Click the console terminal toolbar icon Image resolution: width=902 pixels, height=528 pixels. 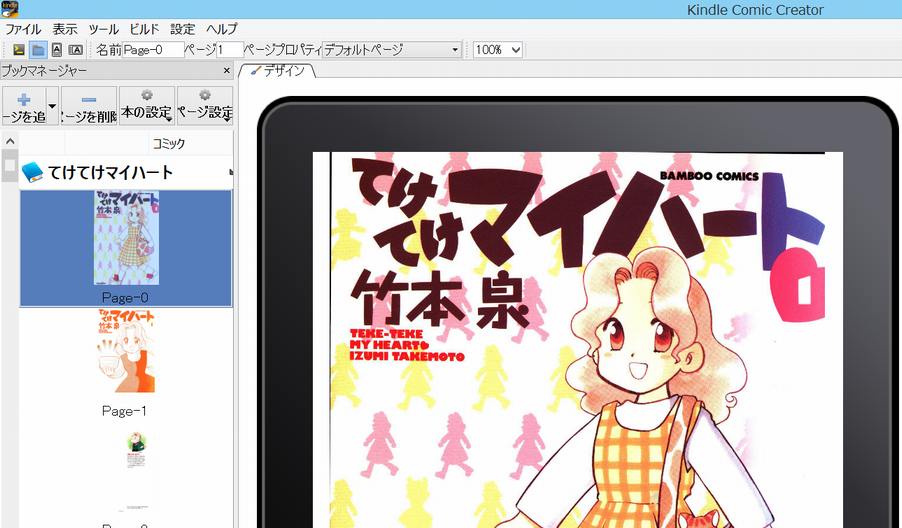(x=19, y=50)
